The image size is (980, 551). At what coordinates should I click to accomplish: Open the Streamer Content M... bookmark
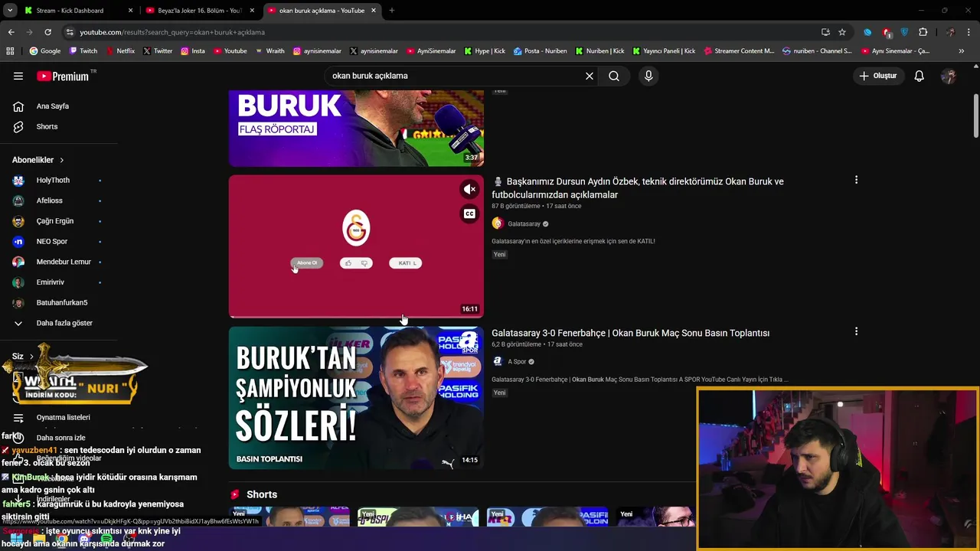pyautogui.click(x=738, y=51)
